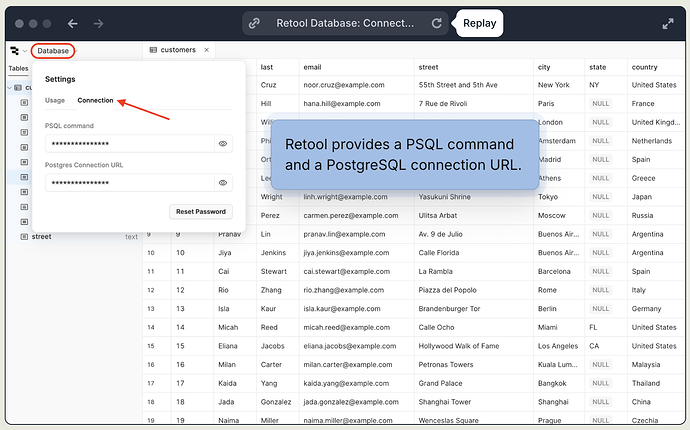Viewport: 690px width, 430px height.
Task: Click the browser forward arrow
Action: (99, 23)
